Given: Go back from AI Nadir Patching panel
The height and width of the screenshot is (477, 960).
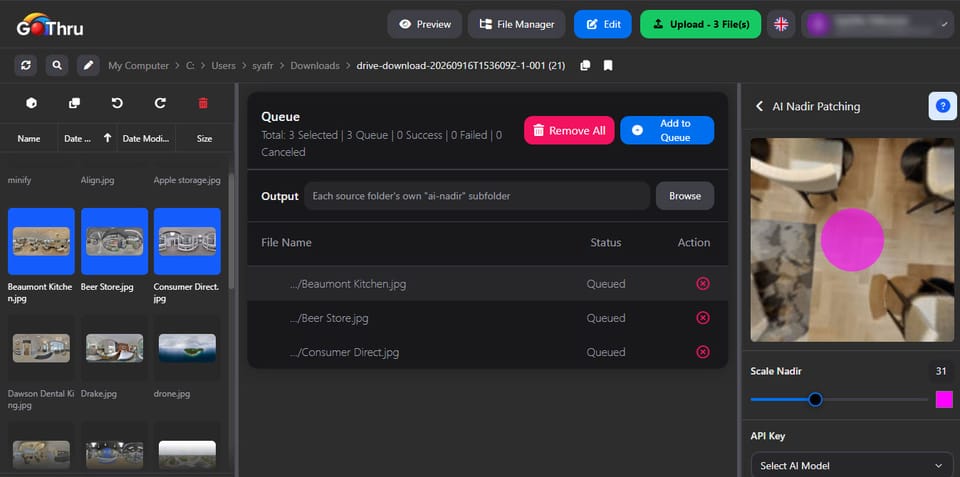Looking at the screenshot, I should click(759, 107).
